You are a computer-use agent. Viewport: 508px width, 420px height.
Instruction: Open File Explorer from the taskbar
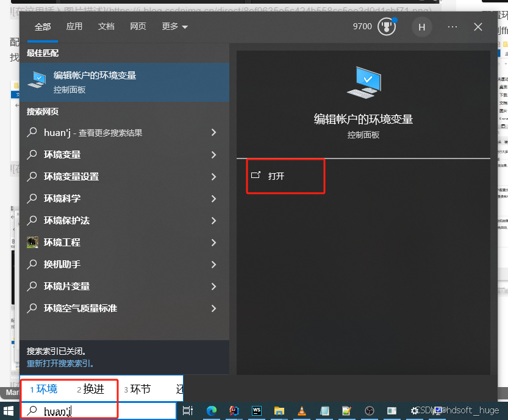point(279,411)
